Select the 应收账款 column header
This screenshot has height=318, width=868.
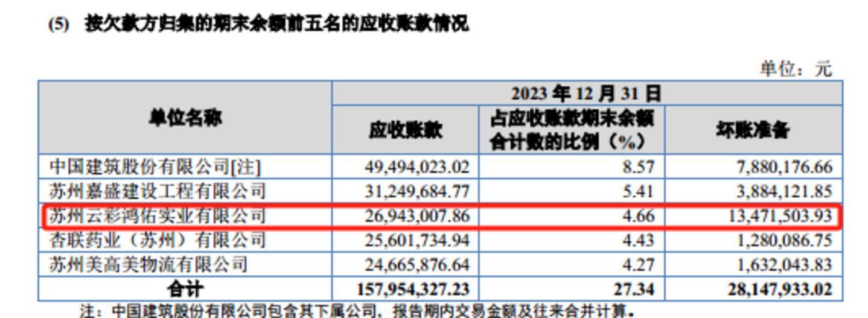[x=405, y=130]
